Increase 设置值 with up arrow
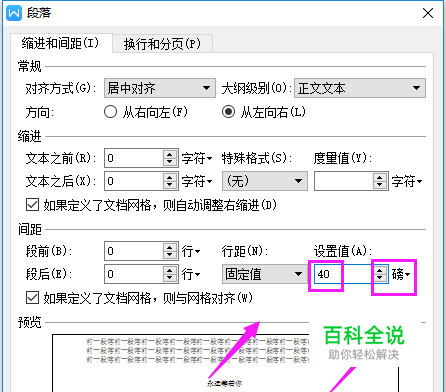Screen dimensions: 446x392 [380, 270]
